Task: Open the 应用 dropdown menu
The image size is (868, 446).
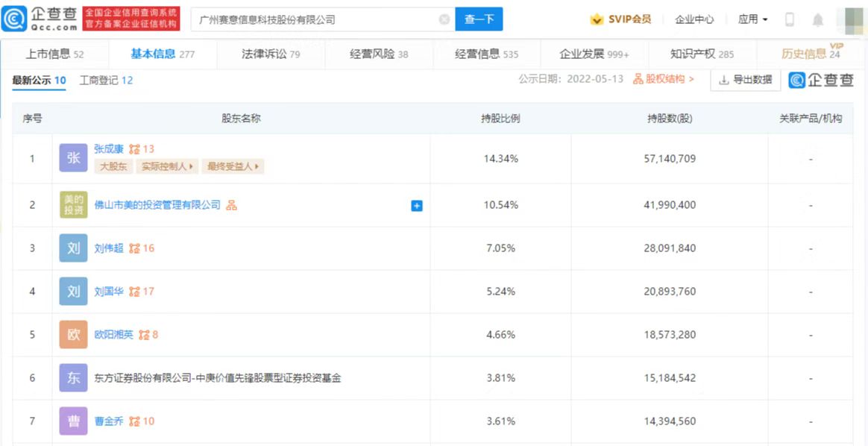Action: pyautogui.click(x=753, y=19)
